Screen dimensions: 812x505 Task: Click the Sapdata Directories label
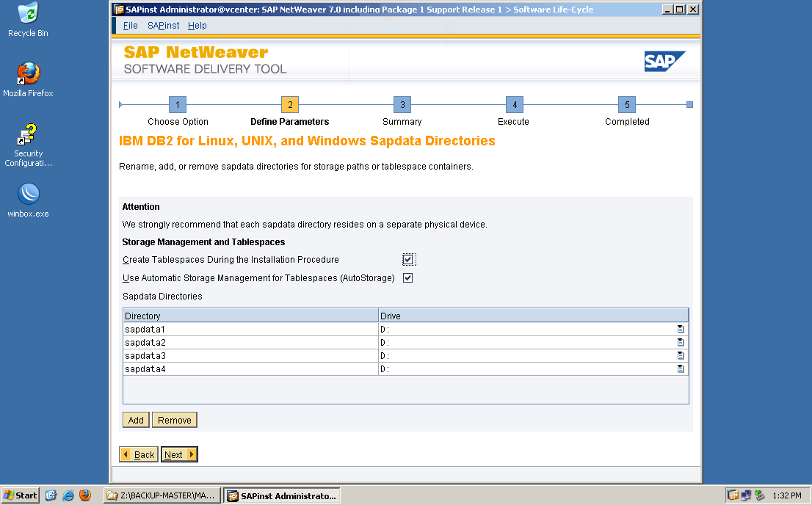(162, 297)
